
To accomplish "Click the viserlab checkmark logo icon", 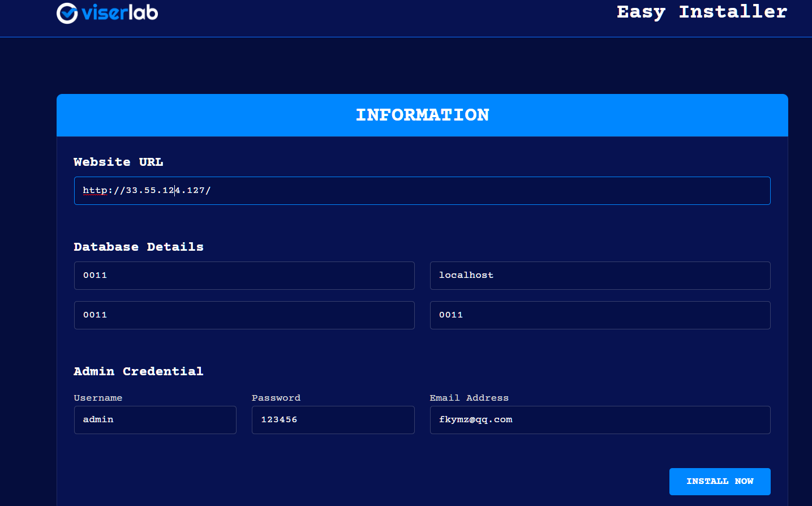I will pyautogui.click(x=67, y=13).
